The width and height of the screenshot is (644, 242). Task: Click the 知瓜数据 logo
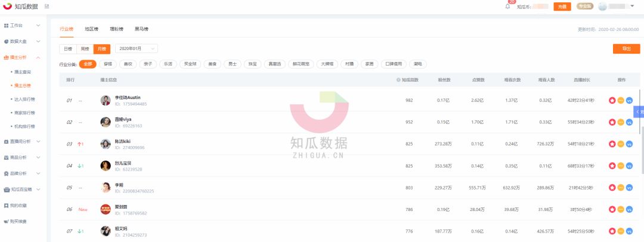20,6
